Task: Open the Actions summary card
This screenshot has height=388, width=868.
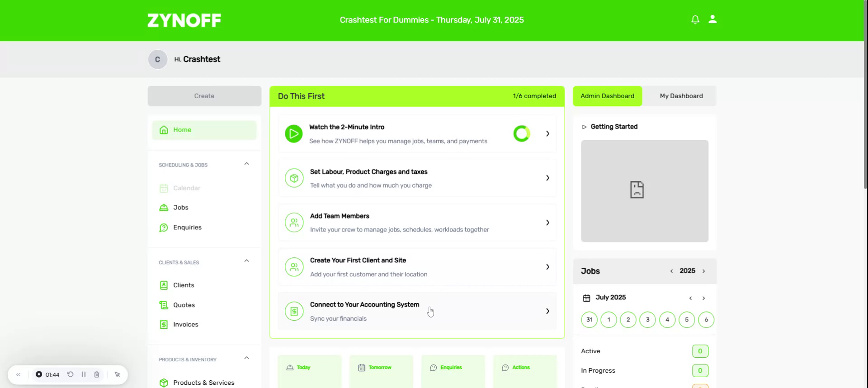Action: click(x=525, y=371)
